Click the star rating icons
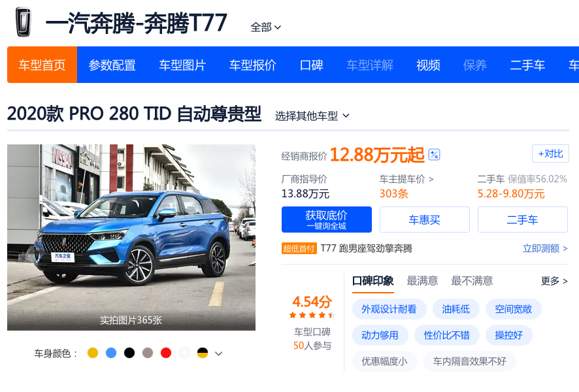579x392 pixels. 312,315
